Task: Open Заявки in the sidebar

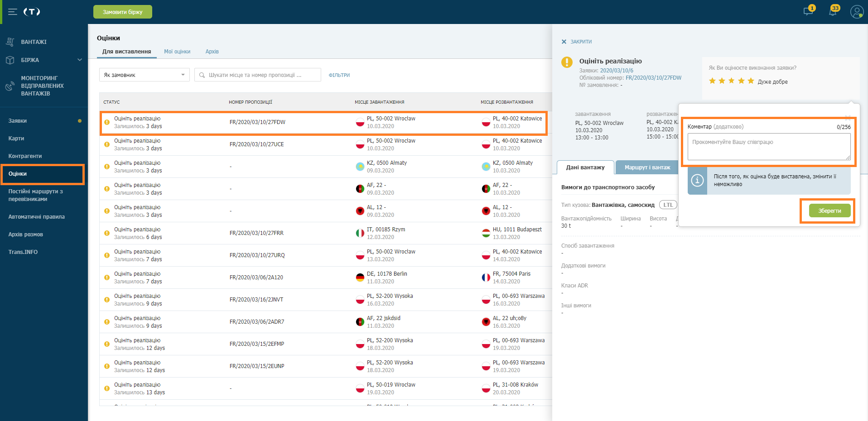Action: [18, 121]
